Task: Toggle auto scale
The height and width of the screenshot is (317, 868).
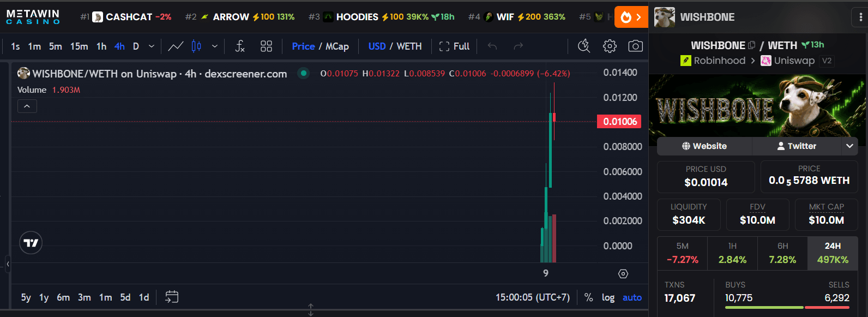Action: click(x=632, y=297)
